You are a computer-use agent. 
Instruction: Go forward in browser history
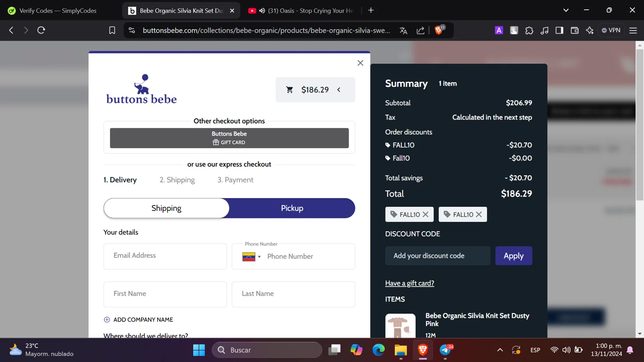click(26, 30)
